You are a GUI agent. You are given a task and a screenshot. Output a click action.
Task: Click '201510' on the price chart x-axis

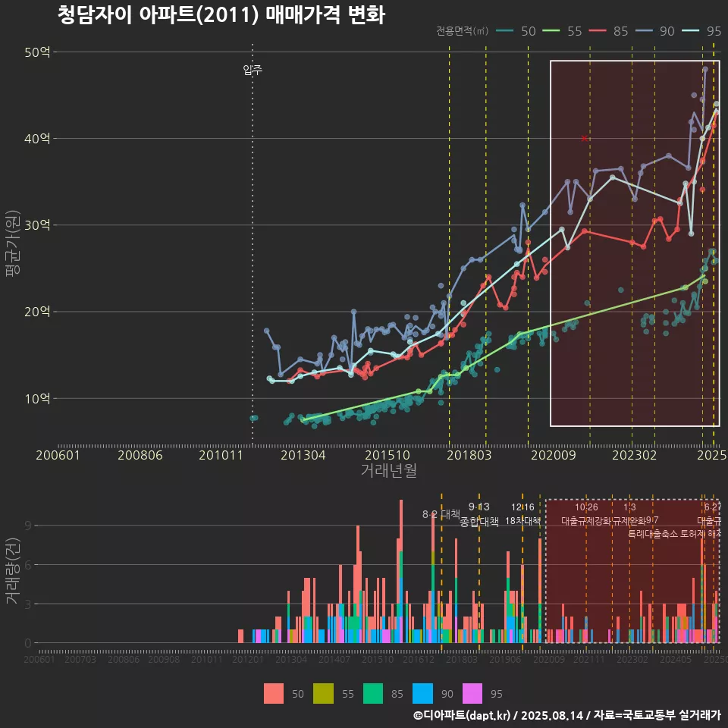pyautogui.click(x=388, y=455)
